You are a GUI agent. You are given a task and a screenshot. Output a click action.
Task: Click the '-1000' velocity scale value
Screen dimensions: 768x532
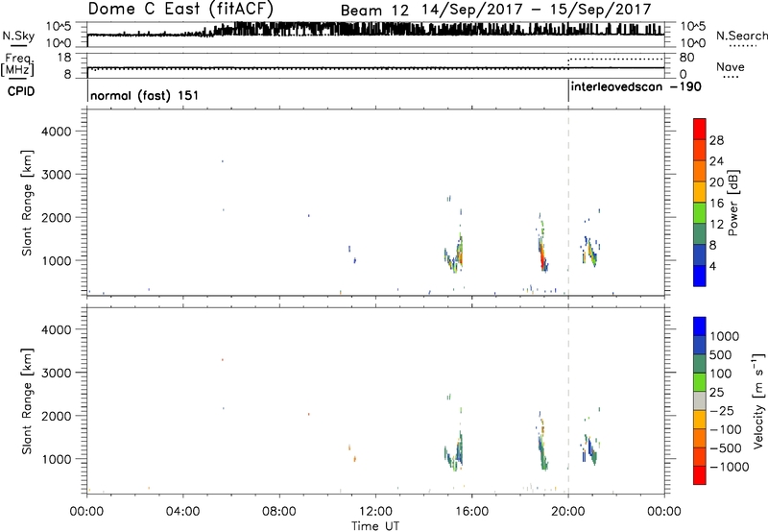click(x=730, y=467)
